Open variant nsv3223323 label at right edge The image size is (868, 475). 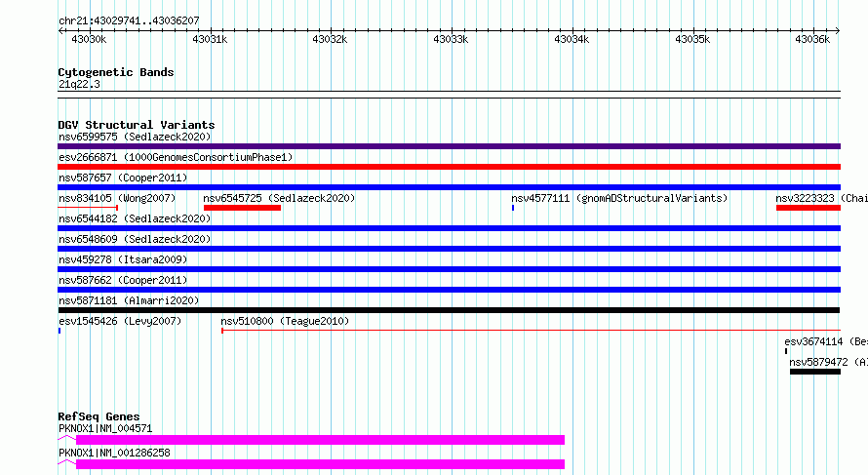[x=821, y=198]
